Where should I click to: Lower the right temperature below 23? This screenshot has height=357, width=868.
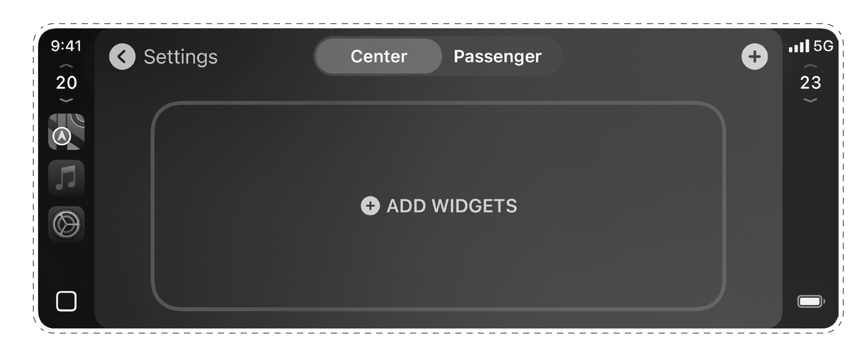[810, 100]
